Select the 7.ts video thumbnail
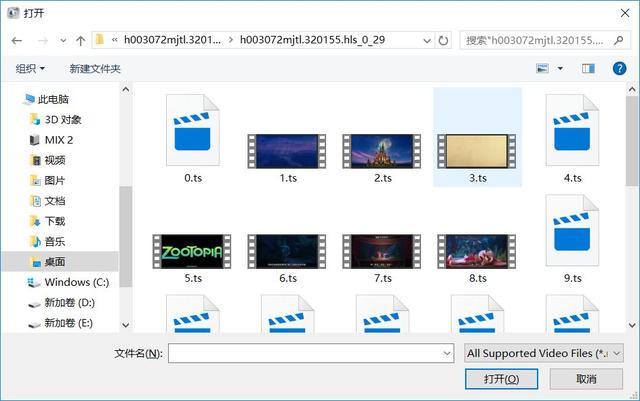640x401 pixels. coord(382,251)
